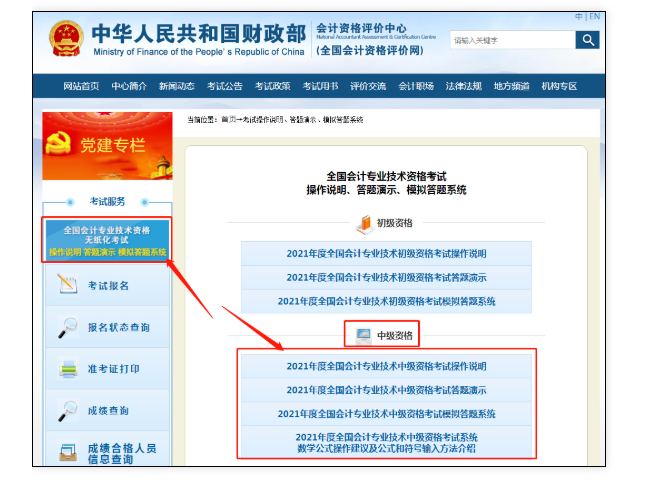Switch language to 中

(578, 16)
